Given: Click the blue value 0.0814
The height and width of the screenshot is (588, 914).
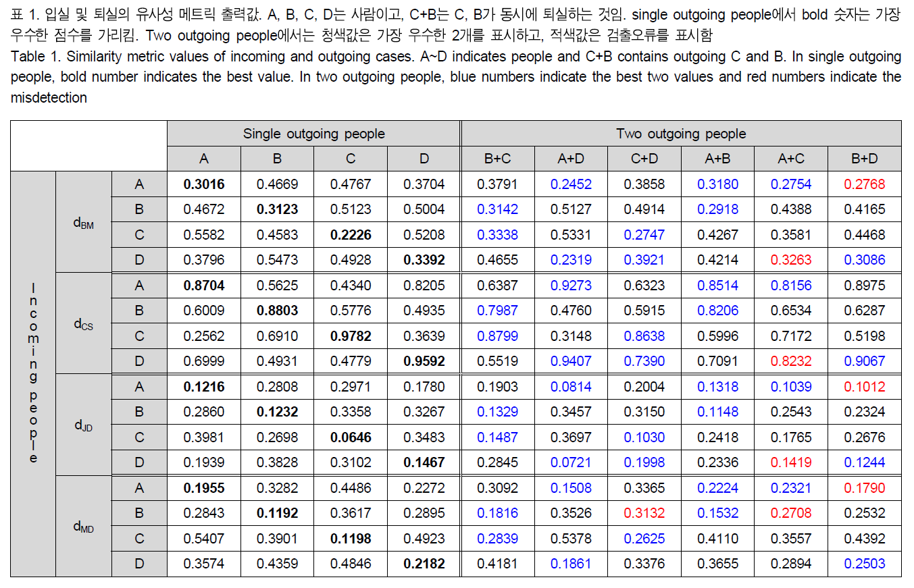Looking at the screenshot, I should click(571, 387).
